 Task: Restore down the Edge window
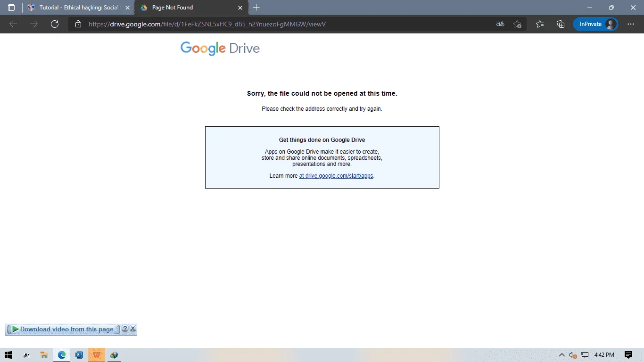611,8
